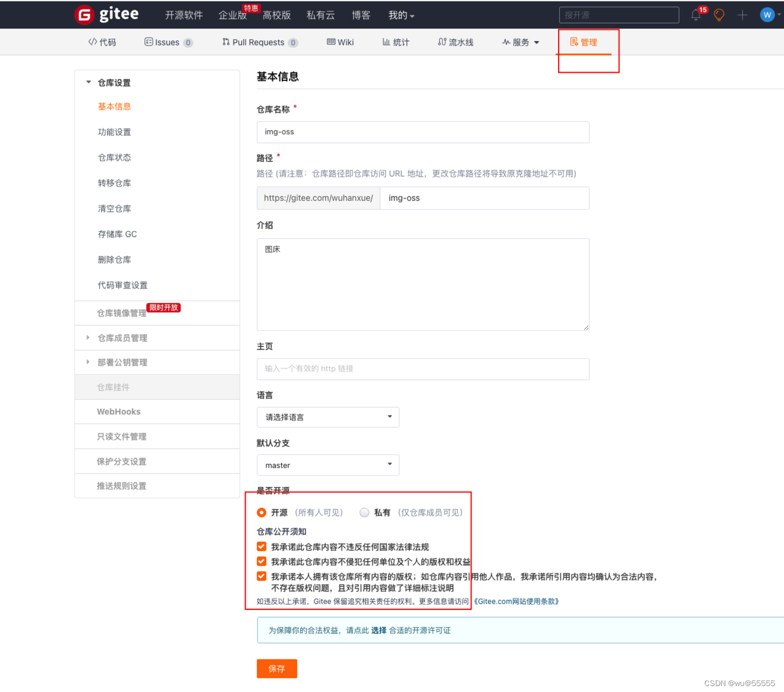
Task: Open 博客 in top navigation
Action: (x=361, y=15)
